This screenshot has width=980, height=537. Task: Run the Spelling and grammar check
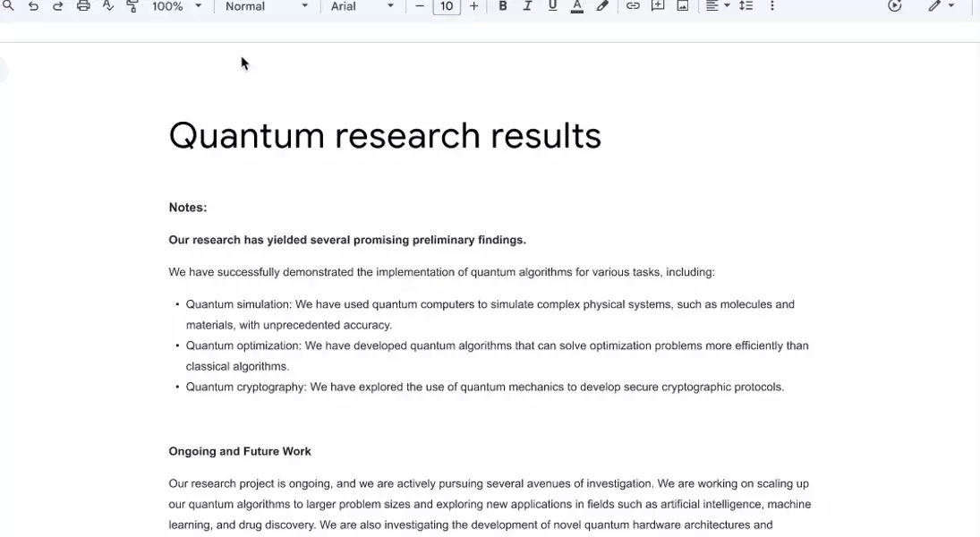tap(107, 6)
